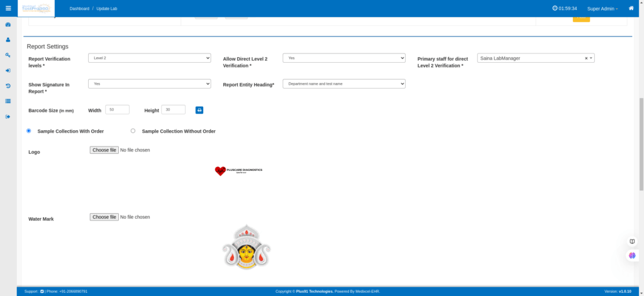Click the user profile sidebar icon
644x296 pixels.
8,40
